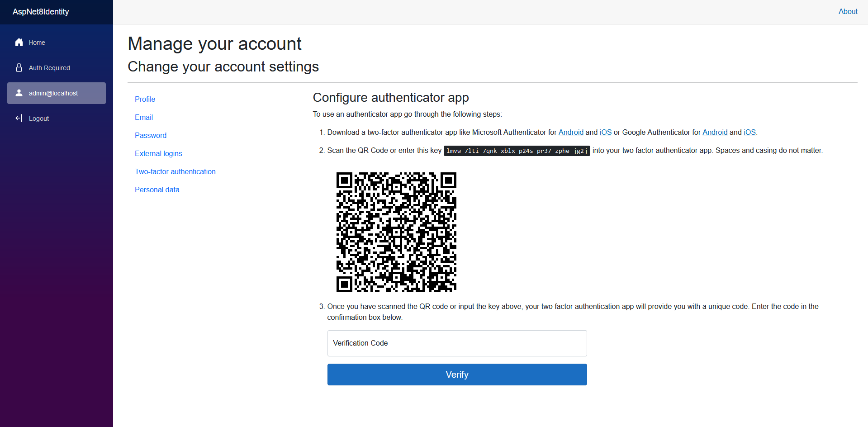Viewport: 868px width, 427px height.
Task: Click the user avatar icon for admin@localhost
Action: [x=19, y=93]
